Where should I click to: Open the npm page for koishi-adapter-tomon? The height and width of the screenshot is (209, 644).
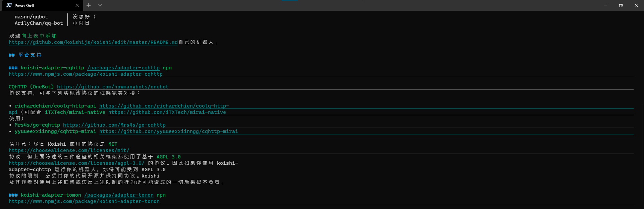[x=84, y=201]
